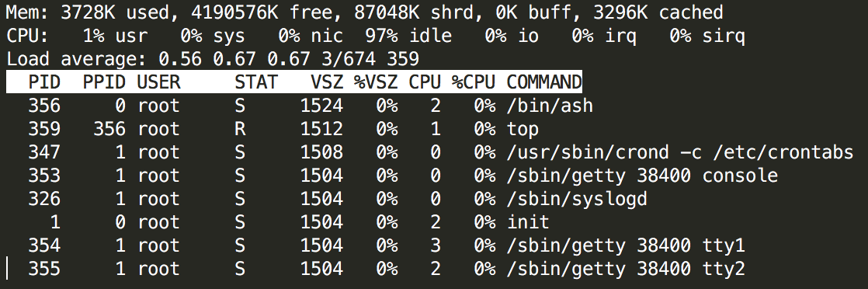
Task: Click the PPID column header
Action: 104,82
